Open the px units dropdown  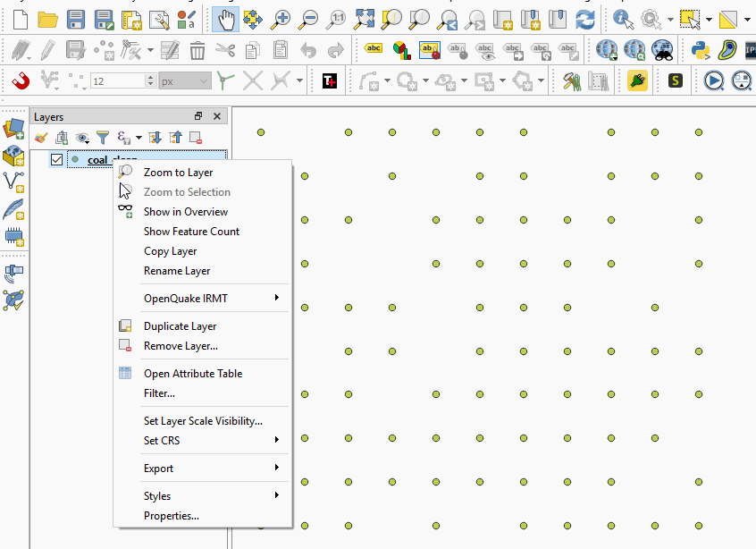click(184, 80)
